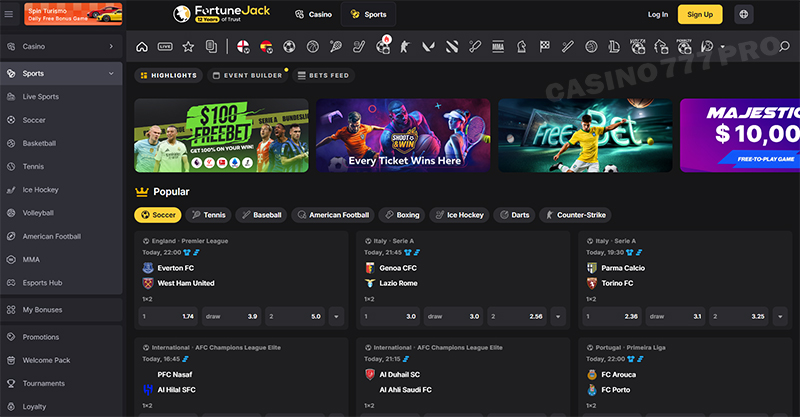Expand more markets for Parma vs Torino
The height and width of the screenshot is (417, 800).
tap(780, 316)
